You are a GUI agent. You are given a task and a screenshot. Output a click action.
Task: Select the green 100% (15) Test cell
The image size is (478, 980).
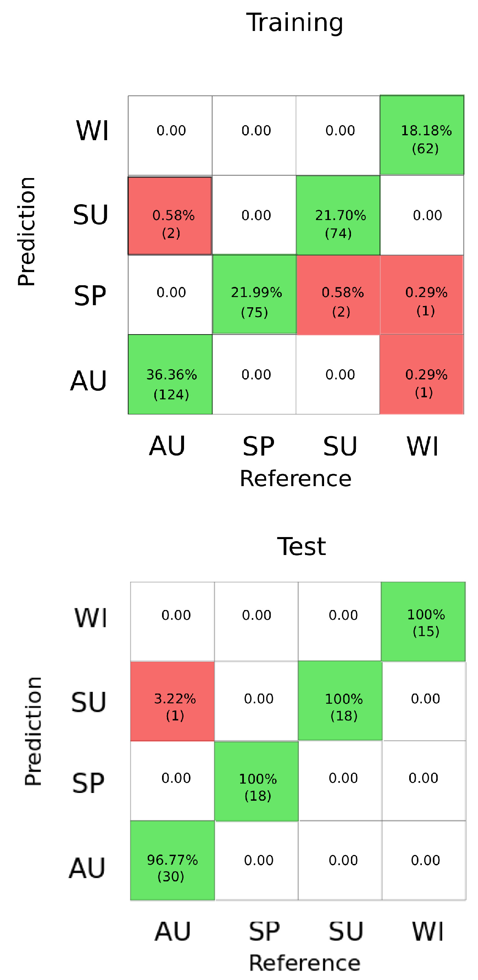coord(423,621)
